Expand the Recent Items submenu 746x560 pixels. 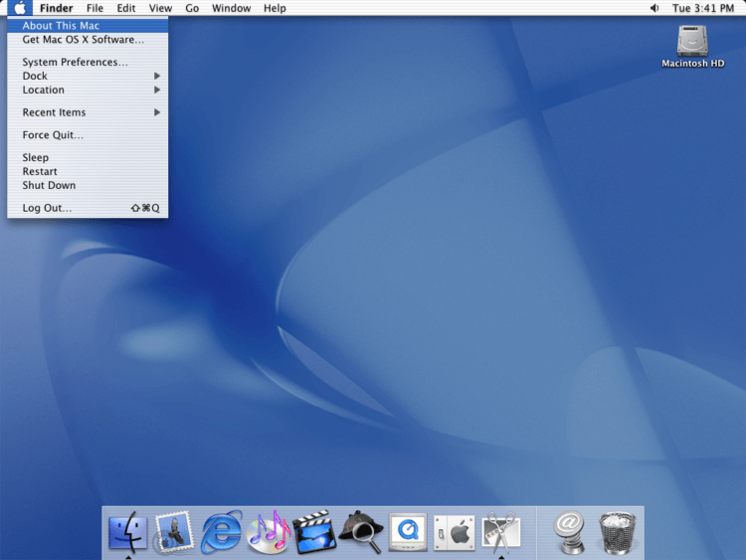(88, 112)
